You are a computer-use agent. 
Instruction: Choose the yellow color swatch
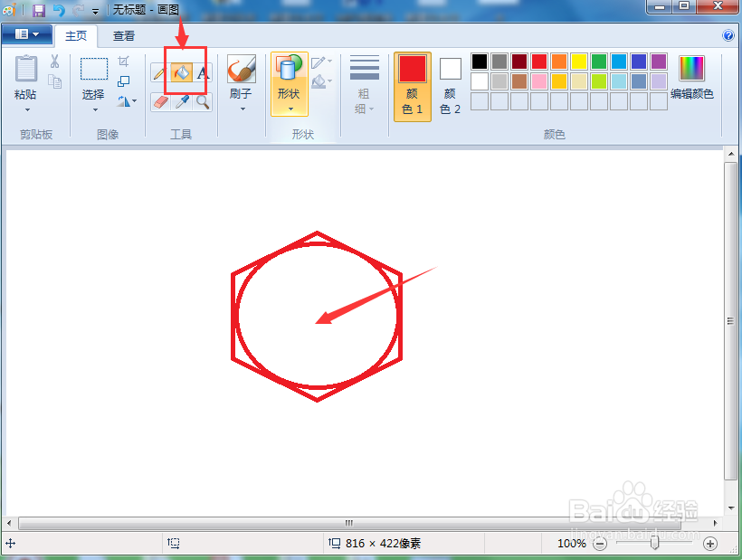pyautogui.click(x=579, y=62)
